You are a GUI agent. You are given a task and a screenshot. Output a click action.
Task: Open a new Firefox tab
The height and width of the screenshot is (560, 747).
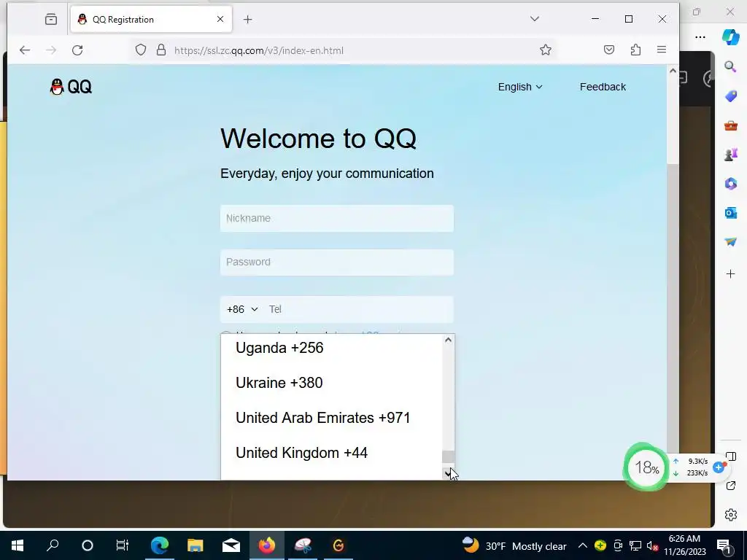(248, 20)
